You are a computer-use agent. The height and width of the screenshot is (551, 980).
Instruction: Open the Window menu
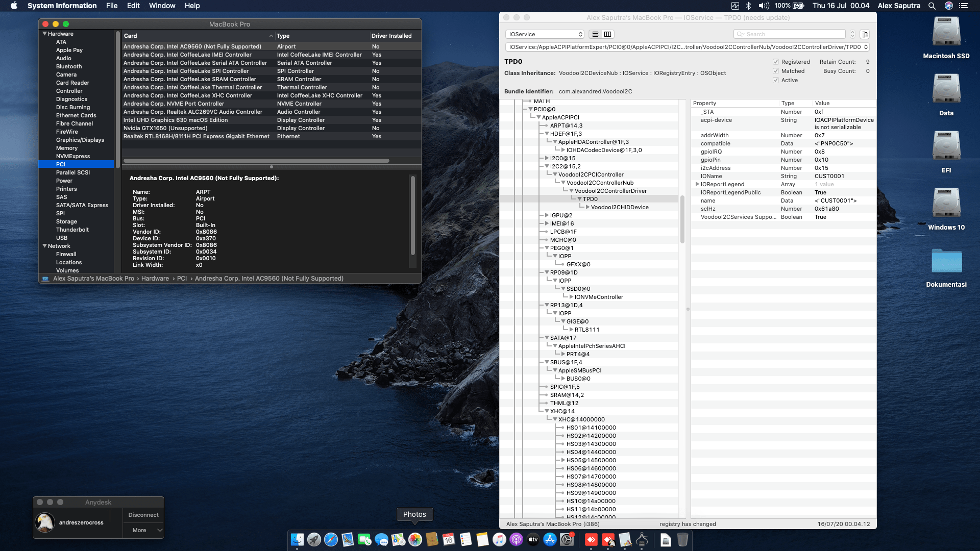(162, 6)
